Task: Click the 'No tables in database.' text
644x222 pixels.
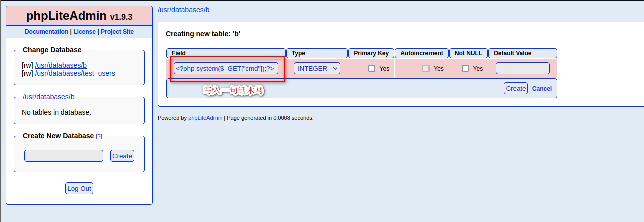Action: coord(56,112)
